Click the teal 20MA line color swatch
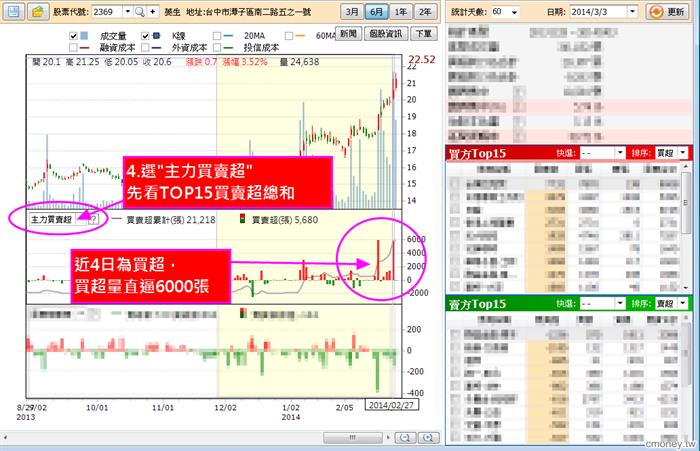 coord(228,36)
